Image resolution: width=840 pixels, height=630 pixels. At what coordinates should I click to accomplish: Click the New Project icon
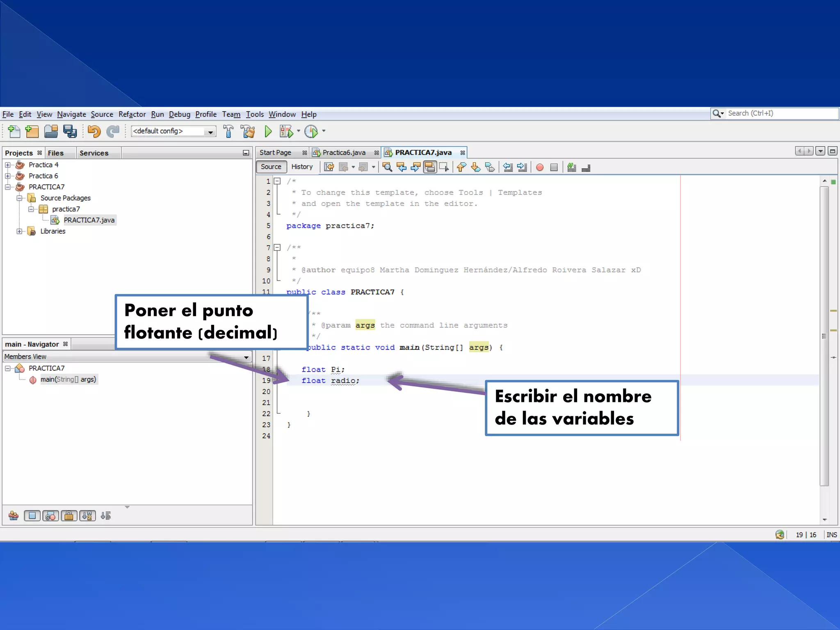(x=32, y=131)
